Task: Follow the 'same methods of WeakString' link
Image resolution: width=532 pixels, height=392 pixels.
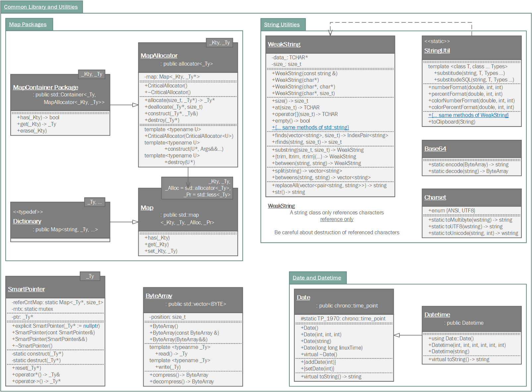Action: pyautogui.click(x=468, y=115)
